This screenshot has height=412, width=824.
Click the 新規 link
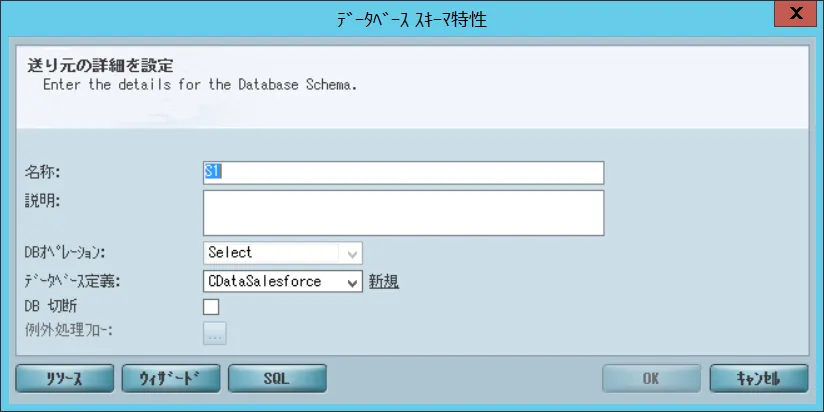(x=384, y=282)
